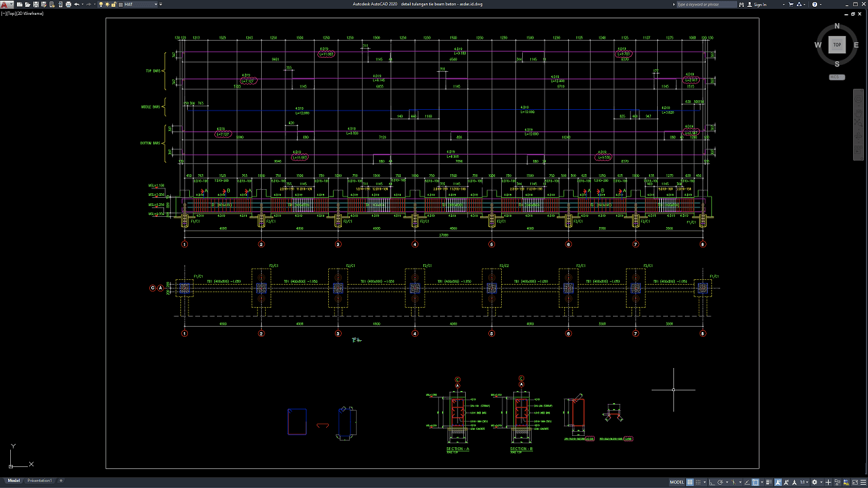This screenshot has width=868, height=488.
Task: Open the WCS coordinate system dropdown
Action: coord(837,77)
